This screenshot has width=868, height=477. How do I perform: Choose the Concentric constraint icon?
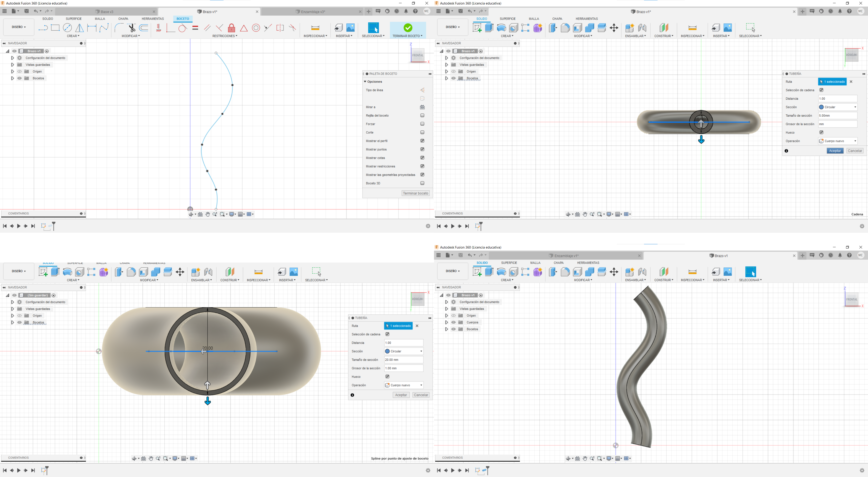pos(256,28)
